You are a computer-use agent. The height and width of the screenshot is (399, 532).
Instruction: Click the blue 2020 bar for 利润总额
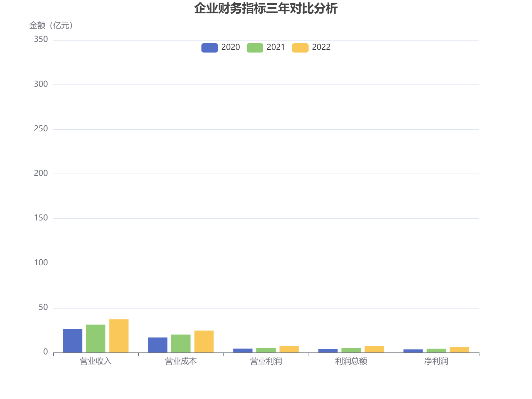click(328, 351)
